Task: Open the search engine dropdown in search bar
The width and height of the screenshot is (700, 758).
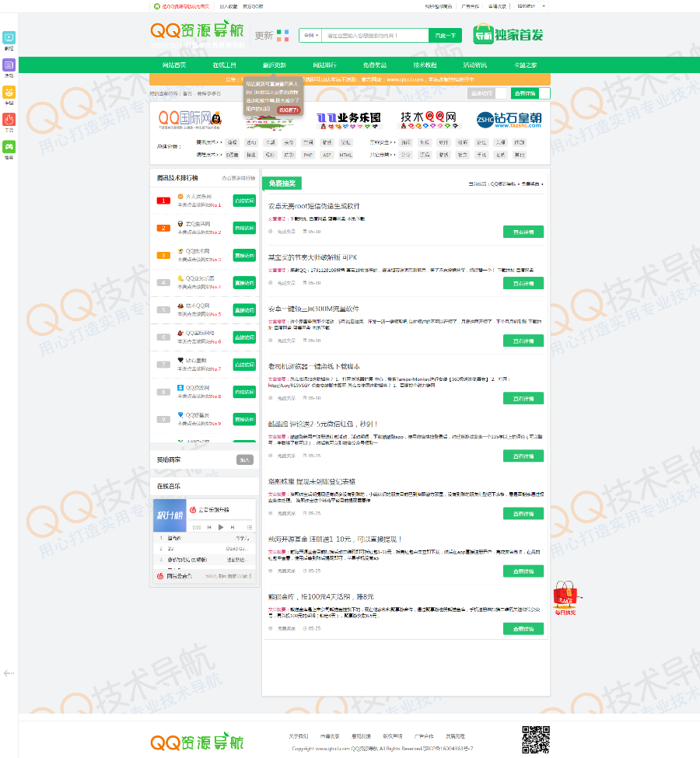Action: [x=310, y=35]
